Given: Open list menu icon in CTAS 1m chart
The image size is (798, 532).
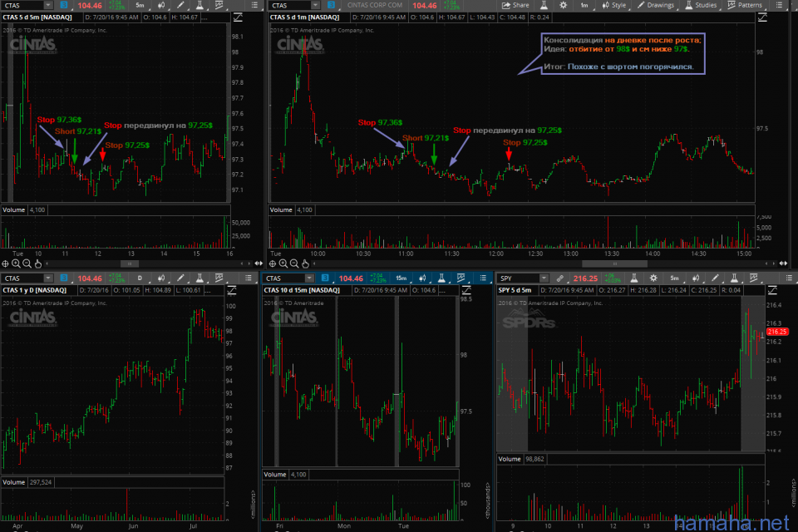Looking at the screenshot, I should [x=779, y=6].
